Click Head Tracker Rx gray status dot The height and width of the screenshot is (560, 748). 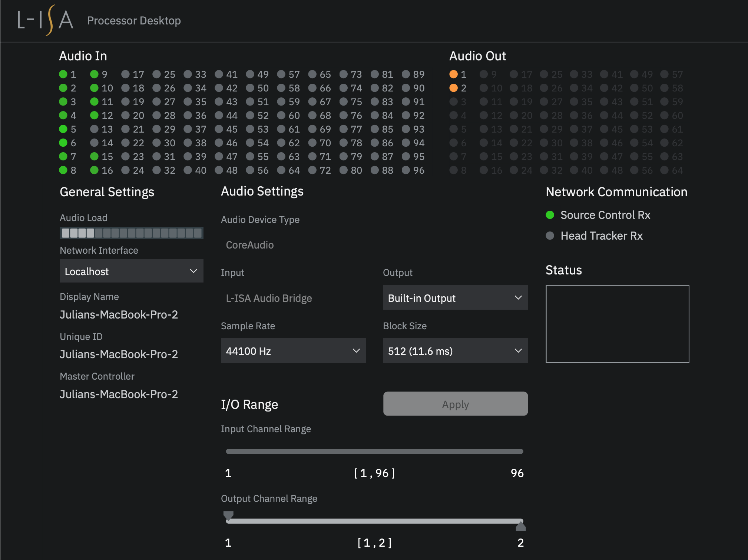point(550,236)
